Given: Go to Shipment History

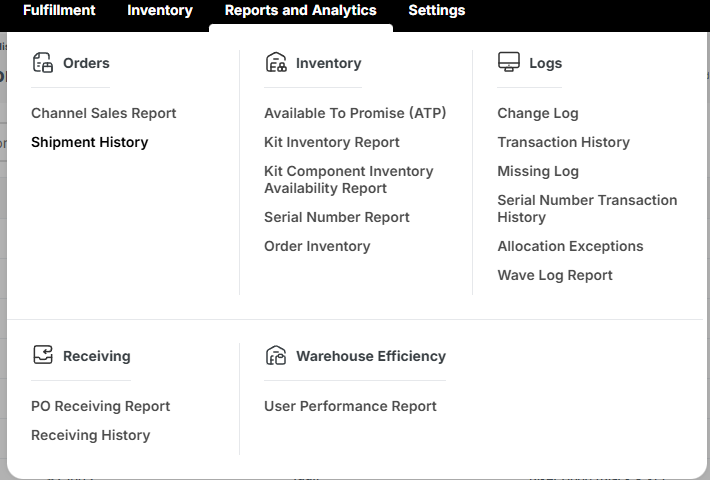Looking at the screenshot, I should (90, 142).
